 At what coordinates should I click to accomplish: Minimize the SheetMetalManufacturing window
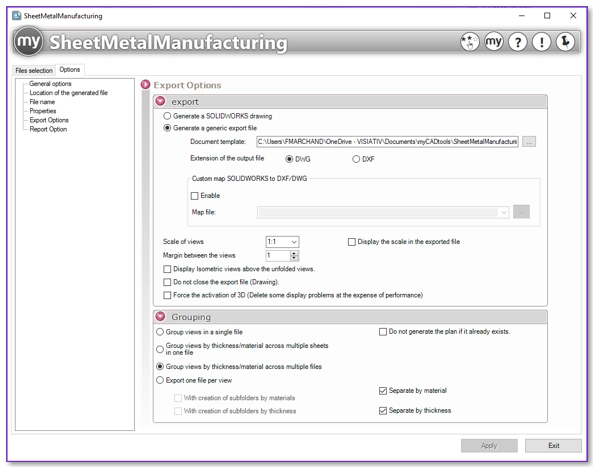tap(522, 16)
